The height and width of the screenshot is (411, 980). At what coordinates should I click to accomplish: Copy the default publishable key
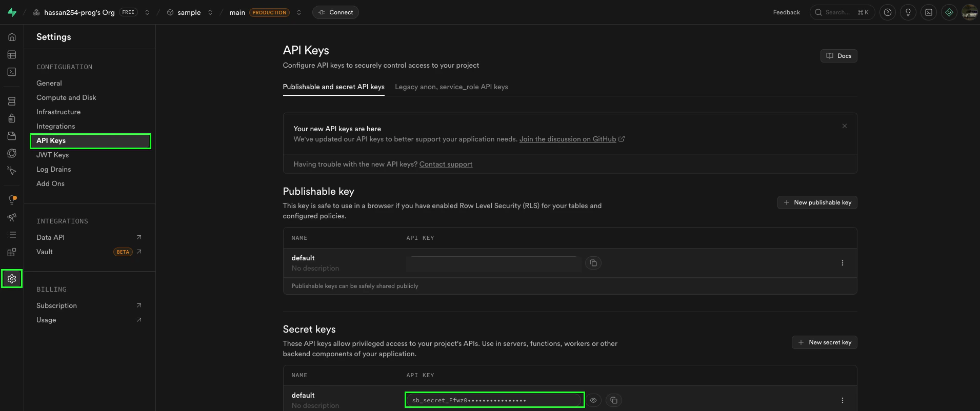[x=593, y=263]
